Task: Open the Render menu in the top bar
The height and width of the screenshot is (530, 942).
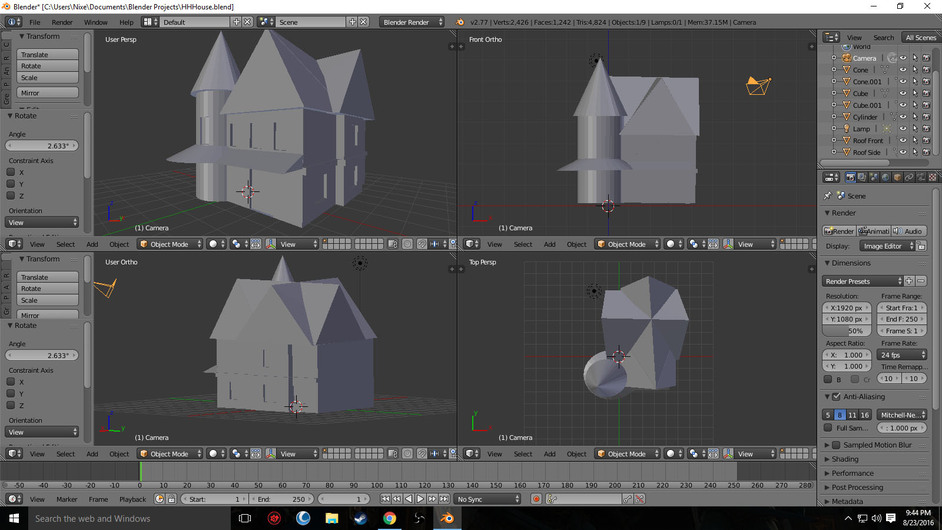Action: (62, 22)
